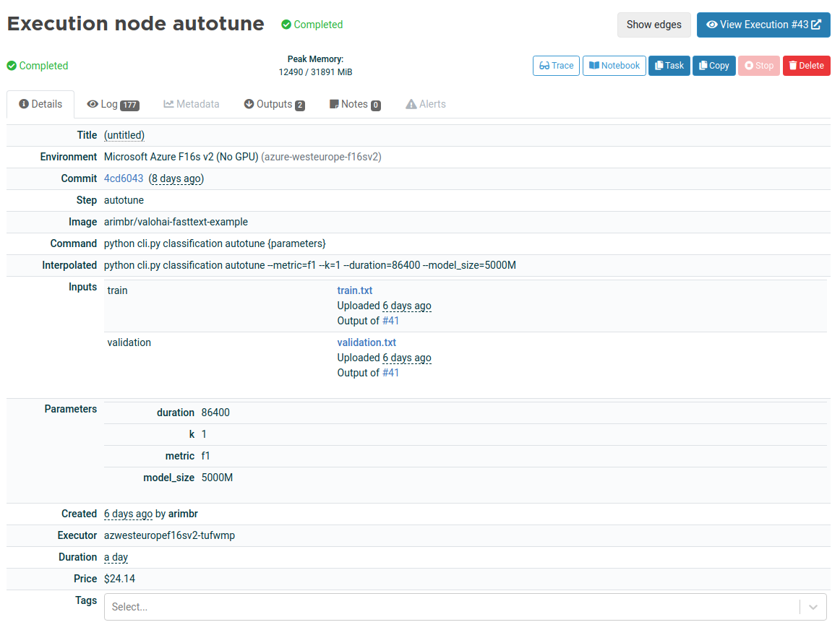Click the (8 days ago) commit timestamp
This screenshot has height=630, width=840.
point(176,178)
